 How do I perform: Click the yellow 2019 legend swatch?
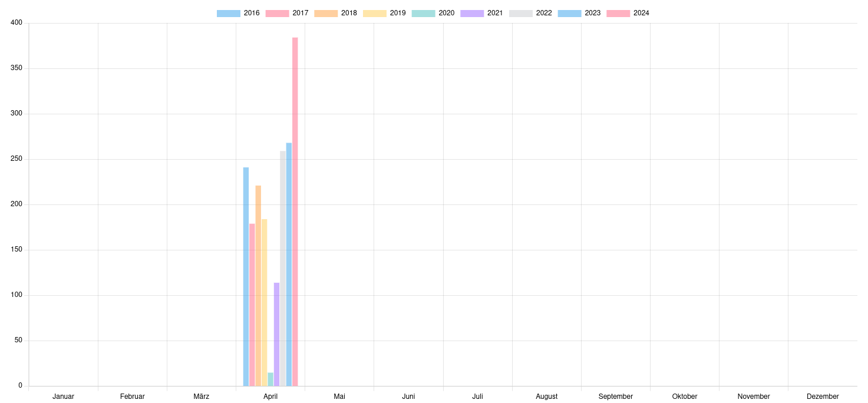375,13
